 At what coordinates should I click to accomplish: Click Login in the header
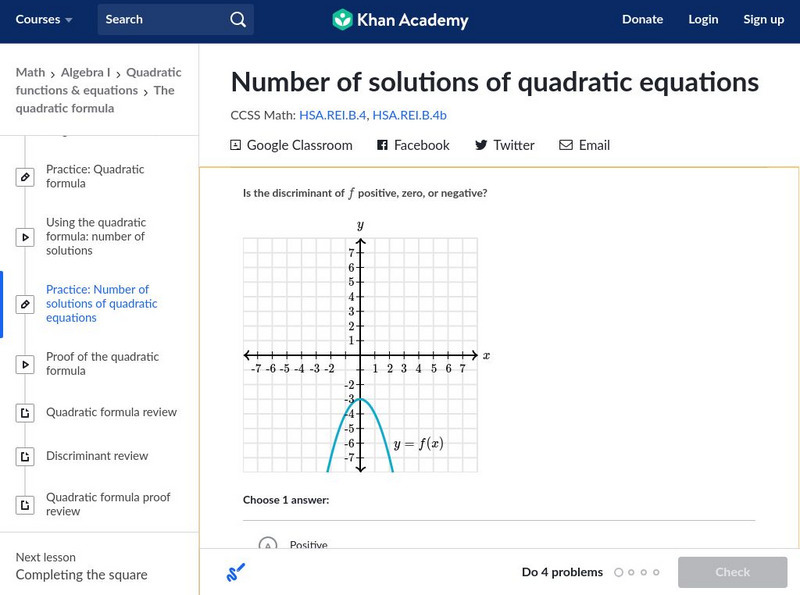[x=703, y=19]
